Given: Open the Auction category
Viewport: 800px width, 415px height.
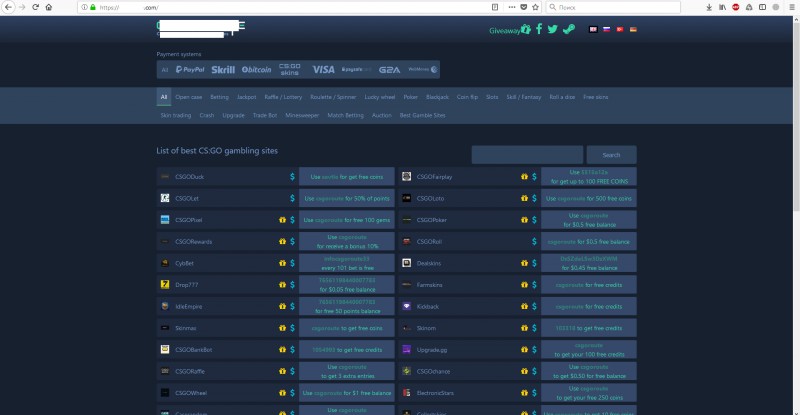Looking at the screenshot, I should [382, 115].
